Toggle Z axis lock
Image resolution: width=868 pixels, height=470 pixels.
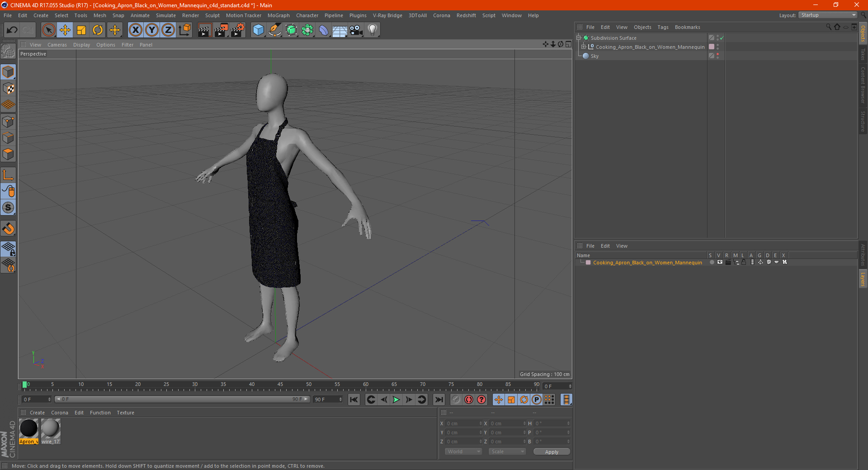point(168,30)
